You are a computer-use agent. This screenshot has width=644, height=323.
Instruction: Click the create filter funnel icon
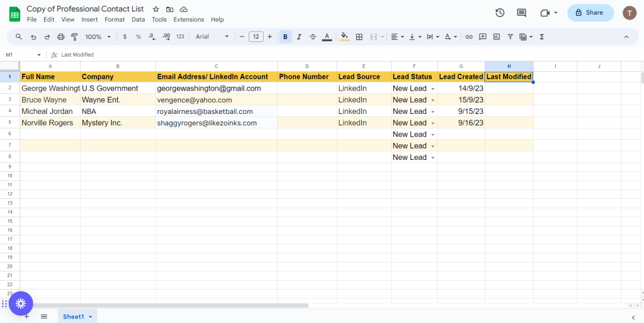510,37
